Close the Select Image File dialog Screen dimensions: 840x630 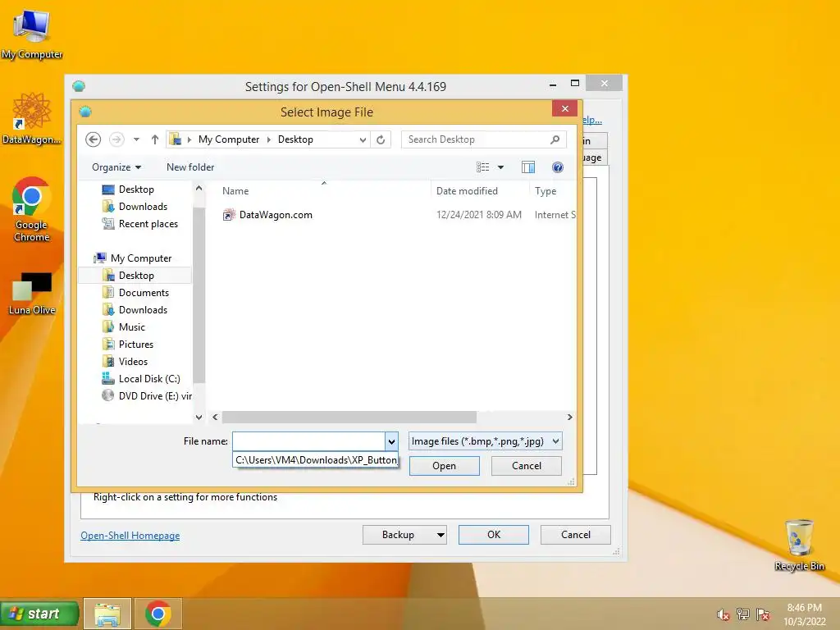(x=564, y=109)
